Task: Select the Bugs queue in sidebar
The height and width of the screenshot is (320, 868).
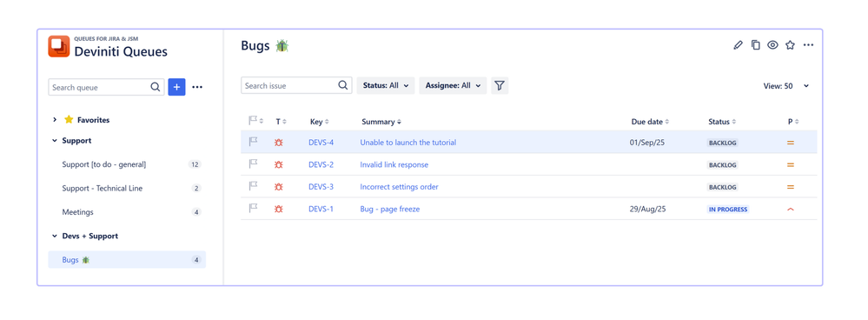Action: pos(127,260)
